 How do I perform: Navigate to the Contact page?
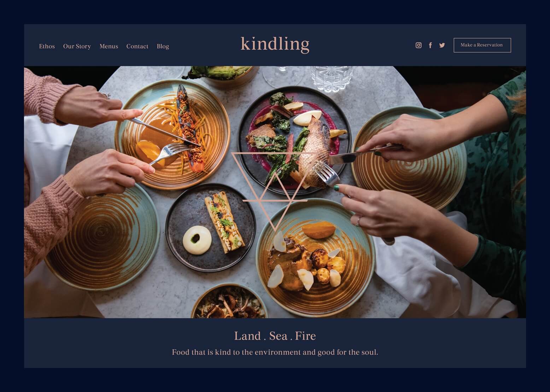137,46
